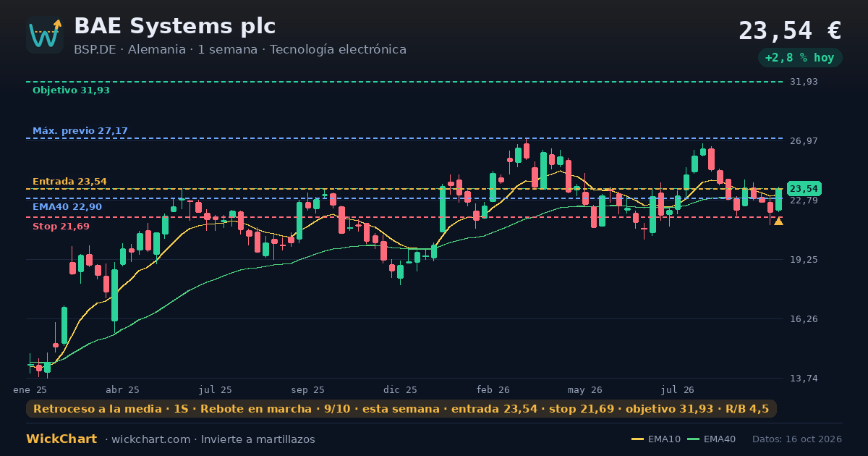
Task: Click the orange triangle marker below last candle
Action: (x=778, y=221)
